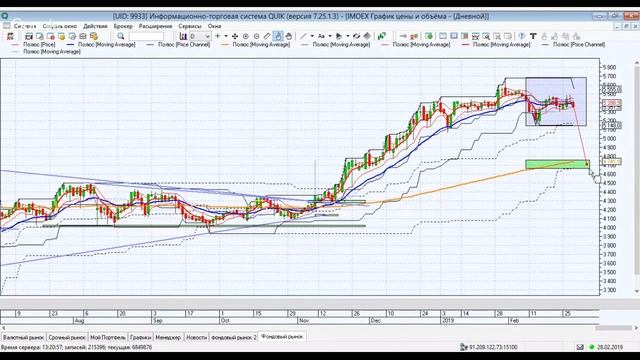Switch to the Срочный рынок tab

[x=67, y=338]
